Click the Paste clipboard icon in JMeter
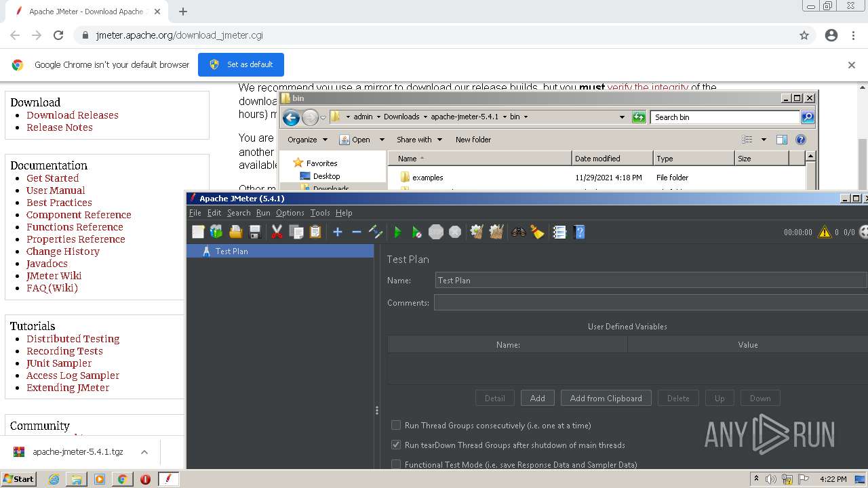Screen dimensions: 868x488 pos(315,232)
